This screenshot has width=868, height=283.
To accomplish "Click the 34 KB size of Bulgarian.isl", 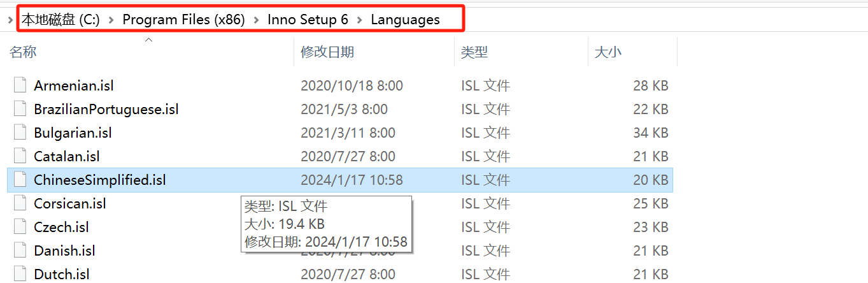I will pyautogui.click(x=651, y=133).
